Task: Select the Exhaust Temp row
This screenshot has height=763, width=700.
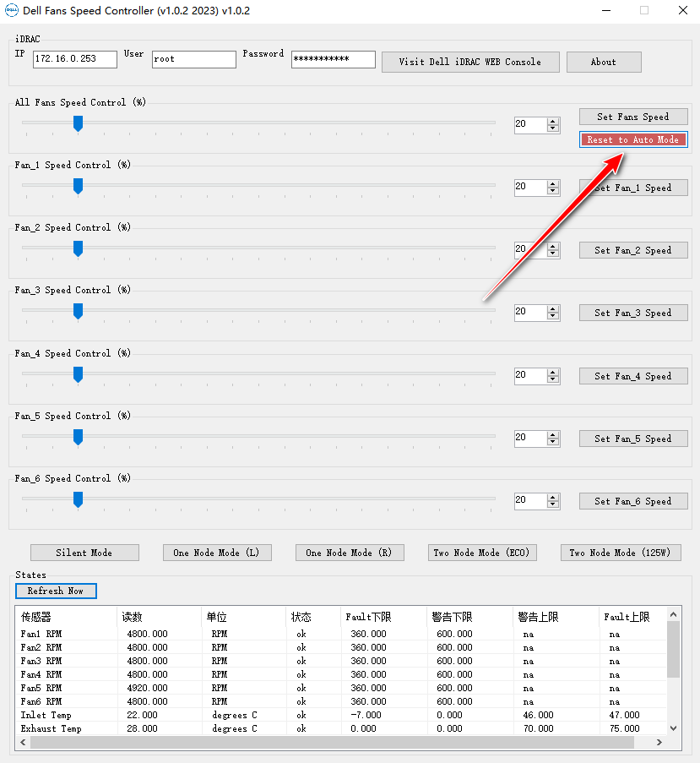Action: pyautogui.click(x=341, y=729)
